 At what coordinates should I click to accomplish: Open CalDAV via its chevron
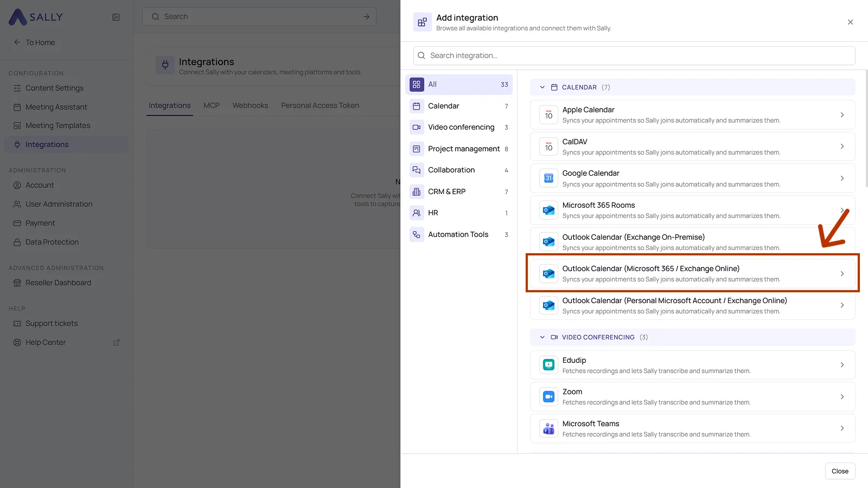[x=842, y=146]
